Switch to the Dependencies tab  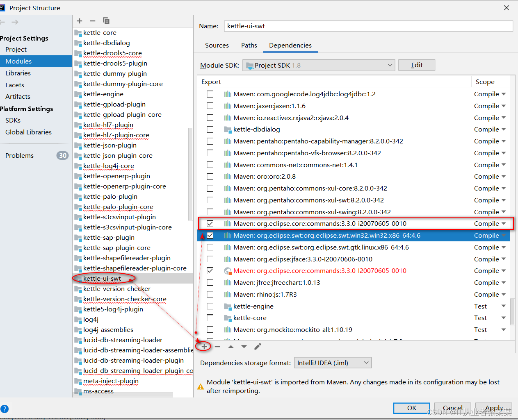tap(290, 45)
